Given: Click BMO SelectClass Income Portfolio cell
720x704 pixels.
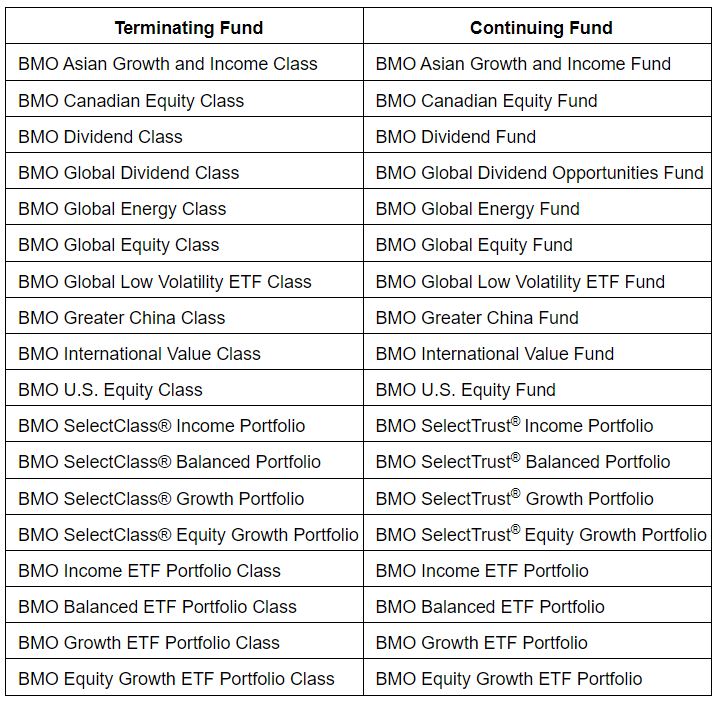Looking at the screenshot, I should click(x=162, y=426).
